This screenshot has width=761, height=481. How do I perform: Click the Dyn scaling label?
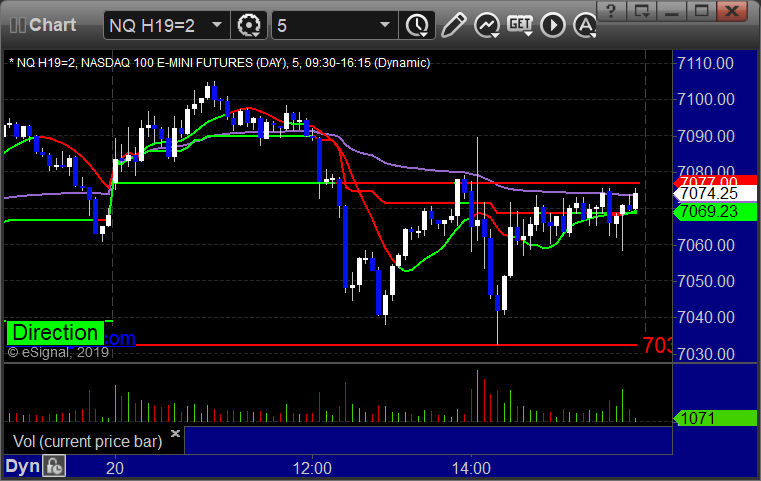pyautogui.click(x=22, y=466)
